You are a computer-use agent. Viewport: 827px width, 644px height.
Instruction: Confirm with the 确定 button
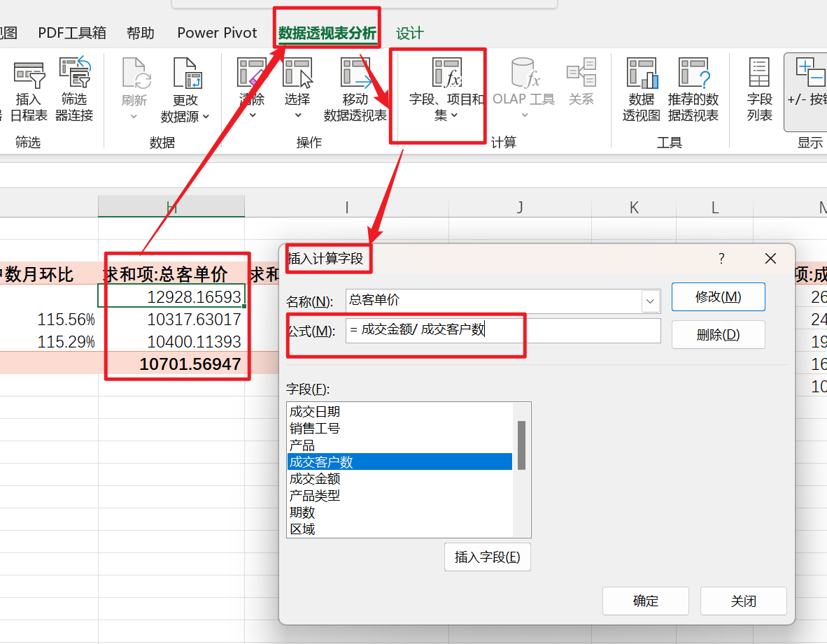pyautogui.click(x=645, y=601)
